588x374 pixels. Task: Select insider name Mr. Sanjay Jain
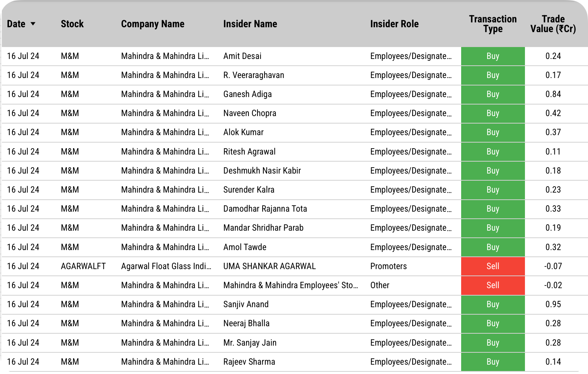(250, 343)
